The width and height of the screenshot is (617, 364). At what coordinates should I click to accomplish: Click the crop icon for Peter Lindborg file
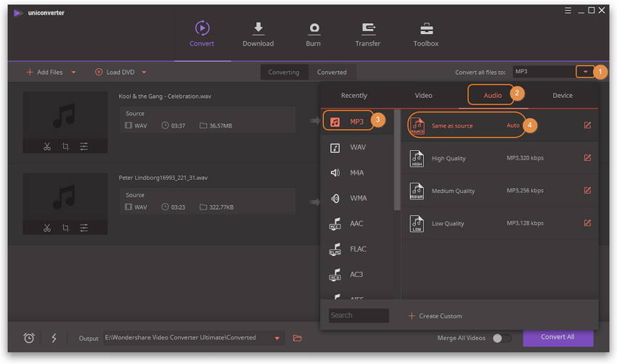pos(65,228)
